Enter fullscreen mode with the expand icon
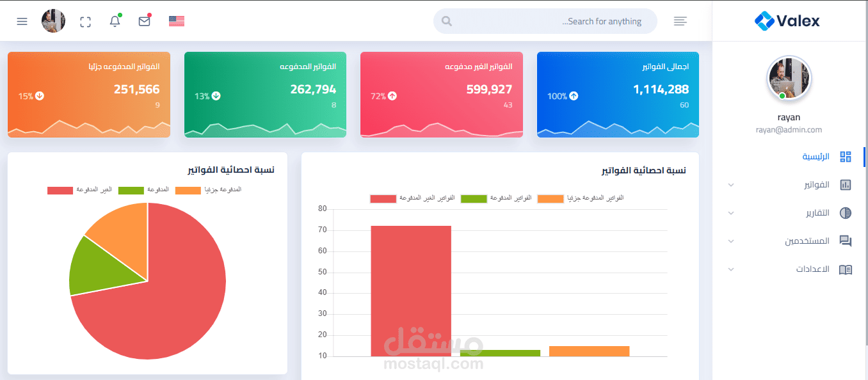The image size is (868, 380). pos(85,20)
